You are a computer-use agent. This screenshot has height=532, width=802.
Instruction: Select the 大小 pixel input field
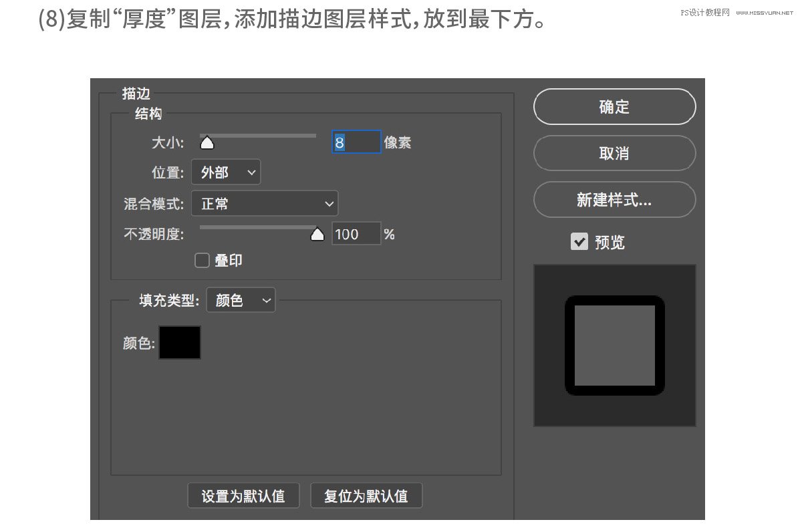pos(356,142)
